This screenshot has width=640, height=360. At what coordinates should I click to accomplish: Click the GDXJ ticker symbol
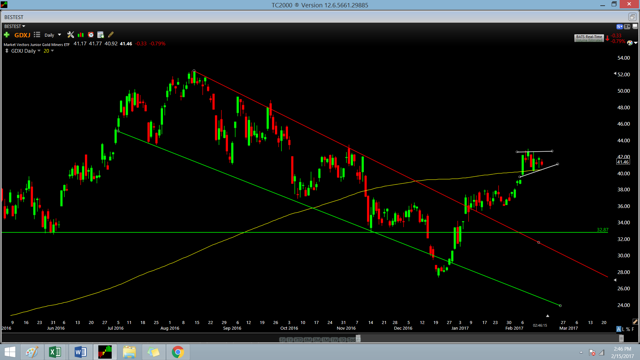point(22,35)
